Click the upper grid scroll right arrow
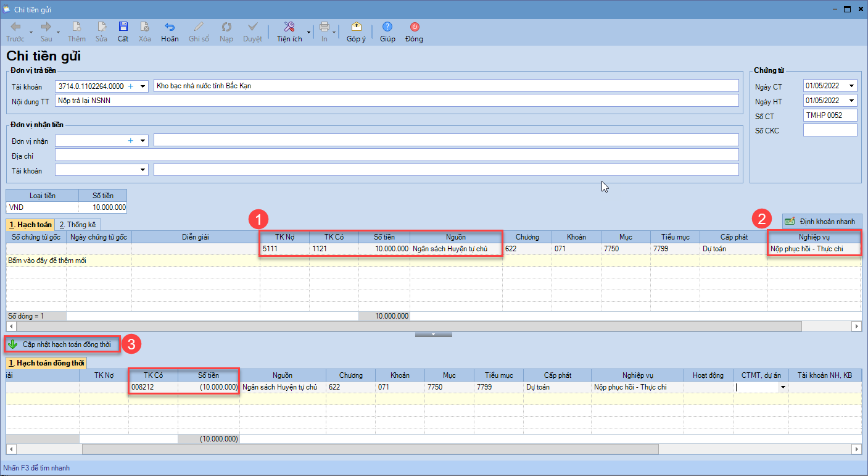This screenshot has width=868, height=476. click(856, 326)
